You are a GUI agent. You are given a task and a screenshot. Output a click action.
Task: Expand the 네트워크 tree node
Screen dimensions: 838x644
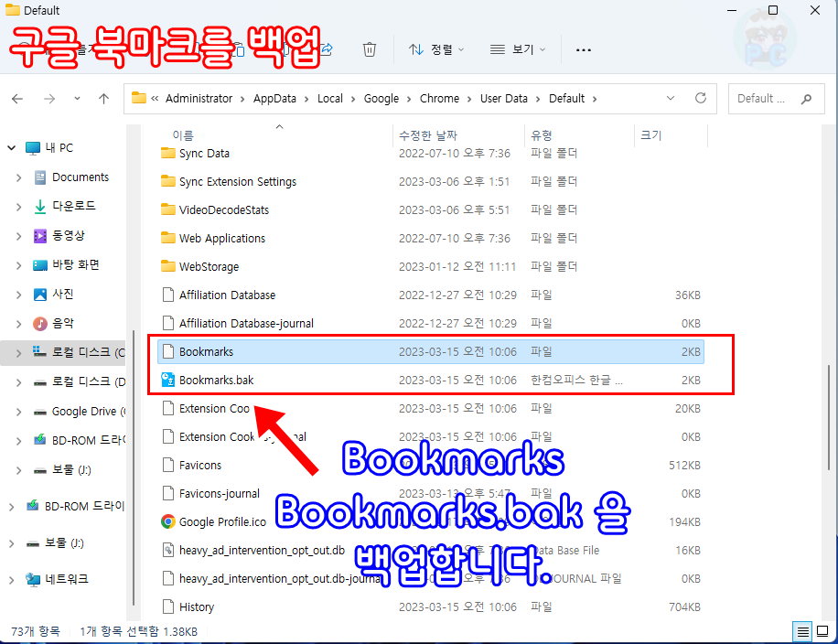(x=11, y=580)
